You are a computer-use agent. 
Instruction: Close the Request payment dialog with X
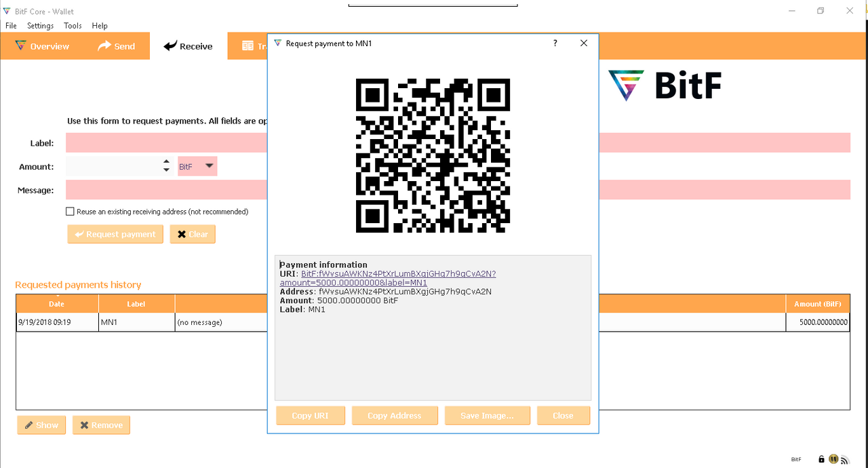pyautogui.click(x=584, y=43)
